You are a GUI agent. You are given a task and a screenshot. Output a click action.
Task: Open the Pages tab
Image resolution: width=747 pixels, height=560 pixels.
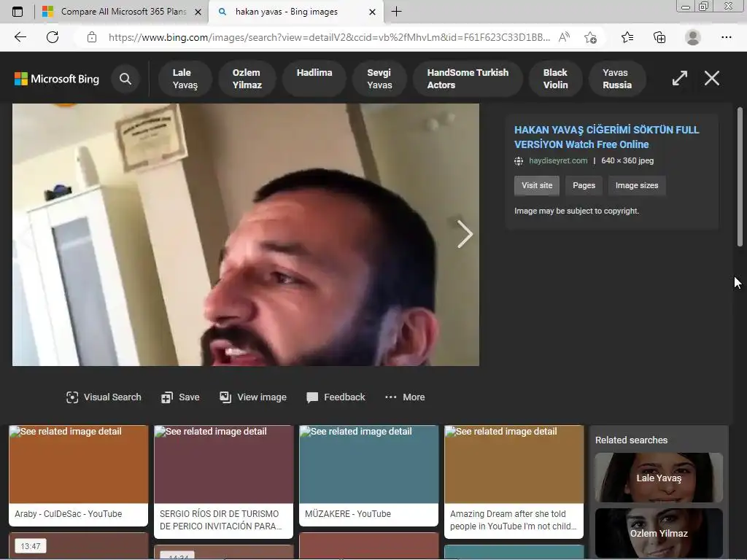pyautogui.click(x=584, y=185)
